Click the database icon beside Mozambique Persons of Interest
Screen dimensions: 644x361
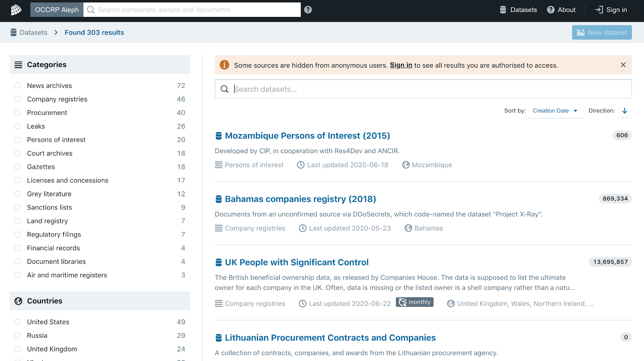point(219,136)
